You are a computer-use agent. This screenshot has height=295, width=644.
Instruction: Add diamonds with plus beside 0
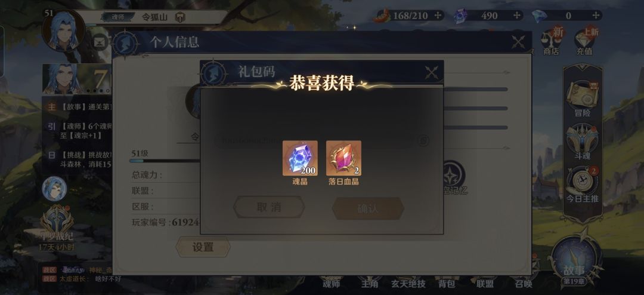pyautogui.click(x=596, y=16)
